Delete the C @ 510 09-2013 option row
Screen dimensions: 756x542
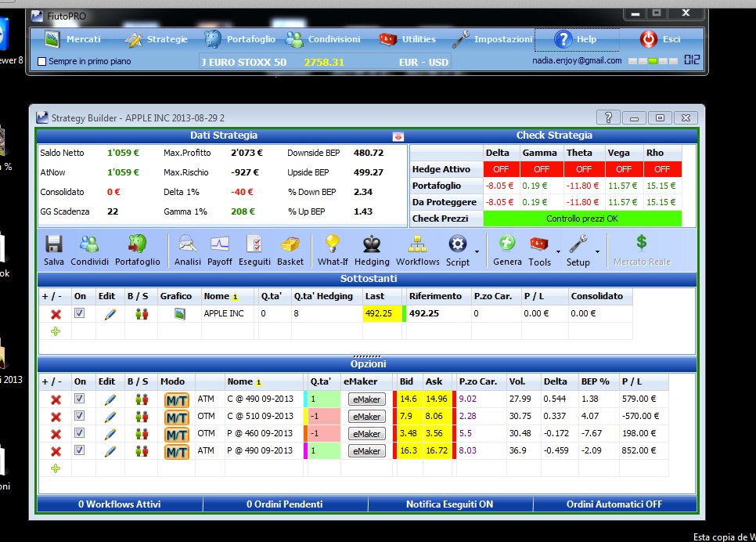(56, 417)
